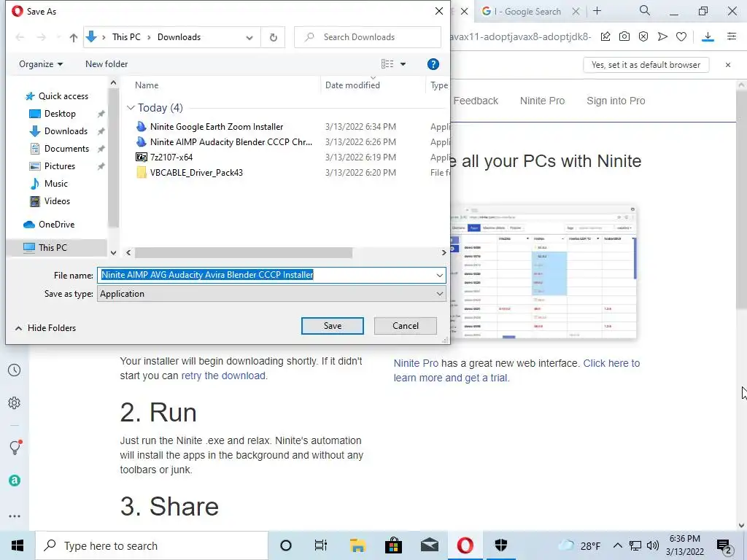Open File Explorer from taskbar
The image size is (747, 560).
(357, 545)
